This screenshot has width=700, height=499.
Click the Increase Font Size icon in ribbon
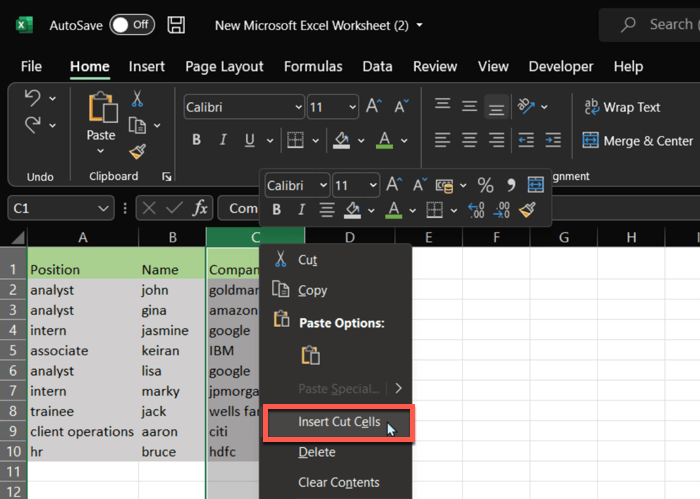click(x=374, y=107)
